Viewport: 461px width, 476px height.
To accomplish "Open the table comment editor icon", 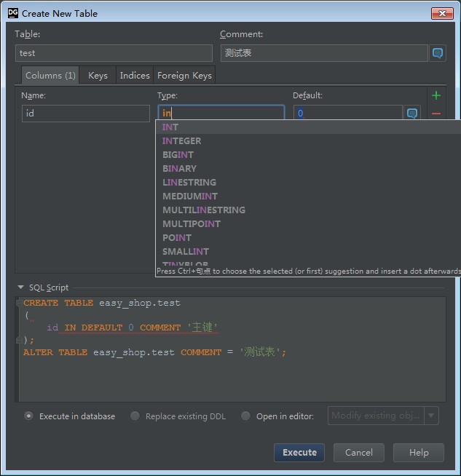I will pyautogui.click(x=438, y=53).
